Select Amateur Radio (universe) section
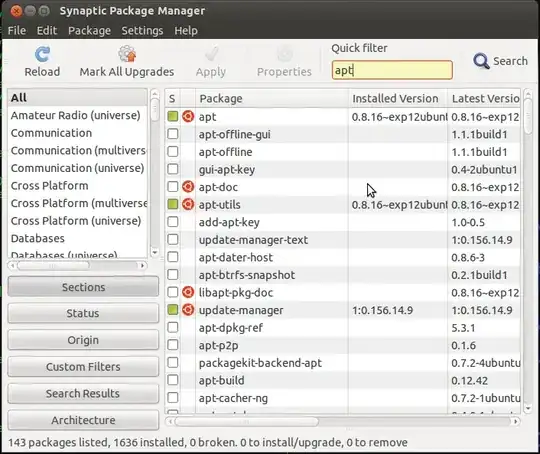Viewport: 540px width, 454px height. (x=77, y=115)
